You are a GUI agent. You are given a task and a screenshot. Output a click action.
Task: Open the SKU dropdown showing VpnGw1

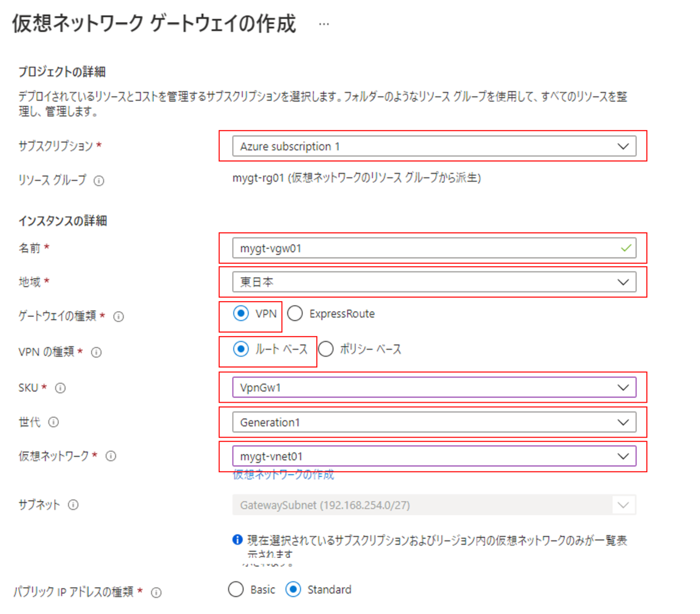click(623, 387)
